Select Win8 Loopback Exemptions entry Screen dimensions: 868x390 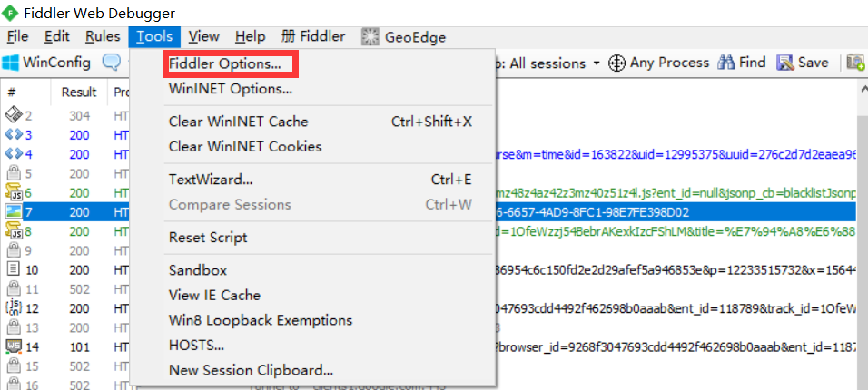pyautogui.click(x=261, y=320)
